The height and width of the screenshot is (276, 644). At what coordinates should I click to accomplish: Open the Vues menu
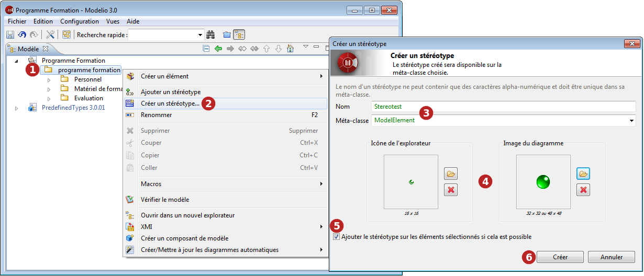tap(113, 21)
